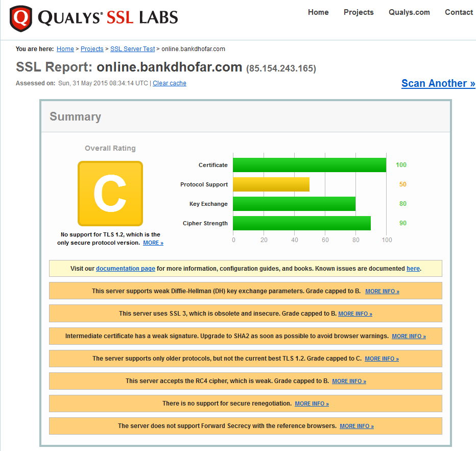This screenshot has width=476, height=451.
Task: Click the IP address 85.154.243.165
Action: (x=281, y=68)
